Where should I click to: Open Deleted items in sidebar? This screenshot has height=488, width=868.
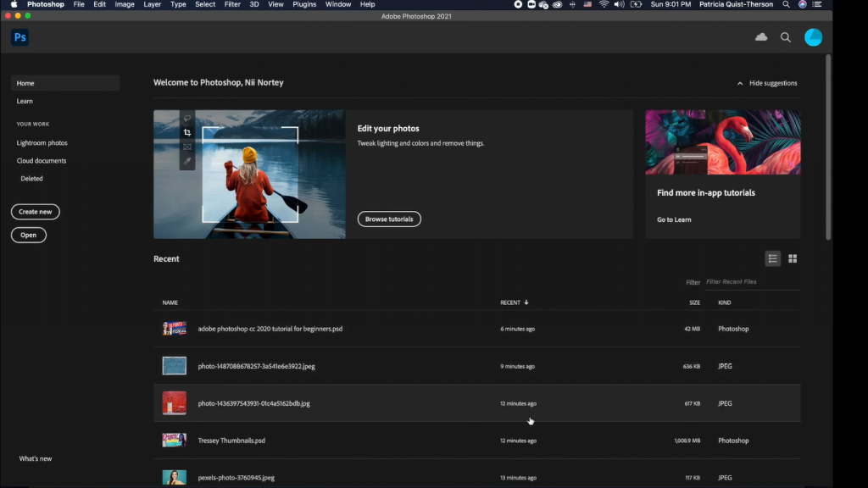pos(31,179)
